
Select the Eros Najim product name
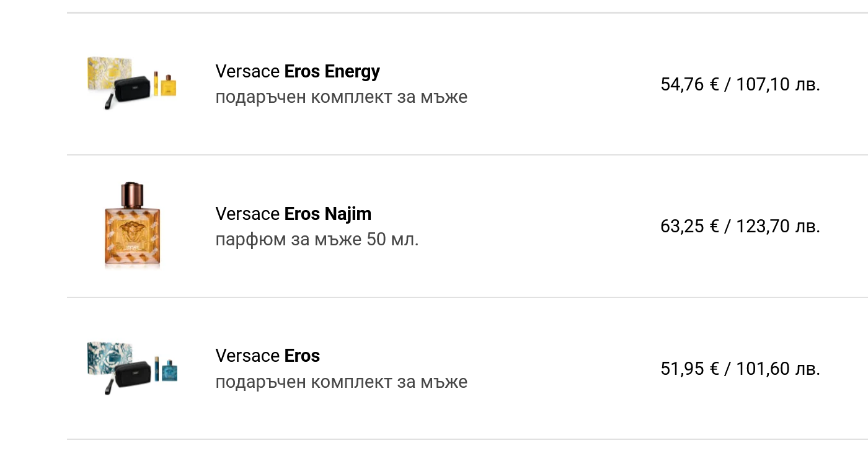tap(327, 214)
